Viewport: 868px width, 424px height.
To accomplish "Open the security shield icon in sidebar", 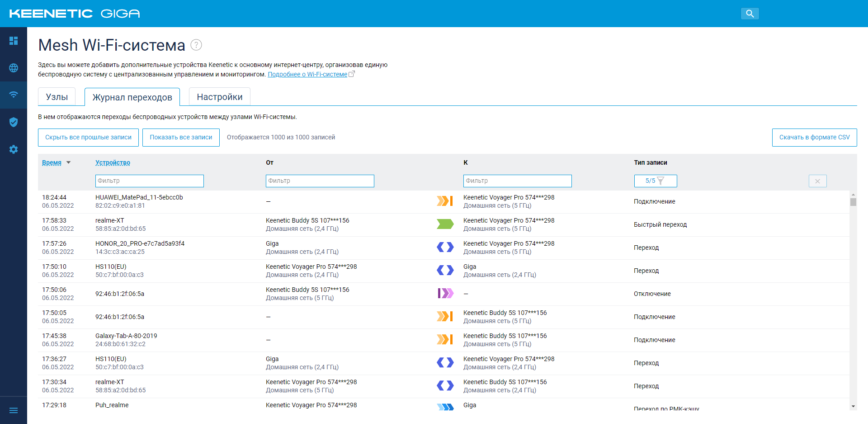I will (14, 122).
